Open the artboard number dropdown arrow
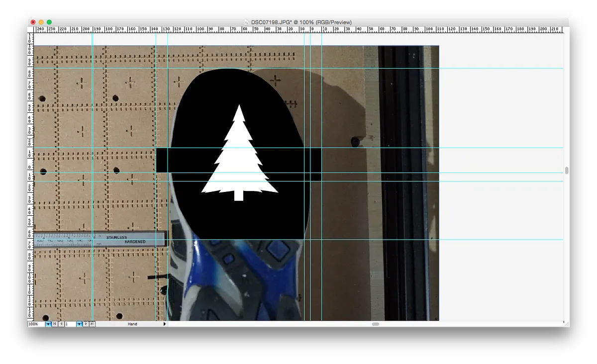The height and width of the screenshot is (364, 597). 79,324
